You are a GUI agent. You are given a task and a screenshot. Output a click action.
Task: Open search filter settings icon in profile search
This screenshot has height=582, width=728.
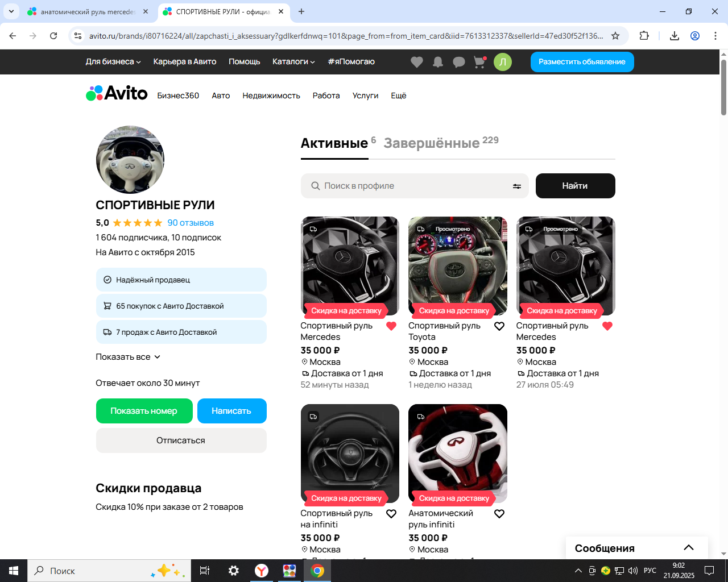pyautogui.click(x=517, y=186)
